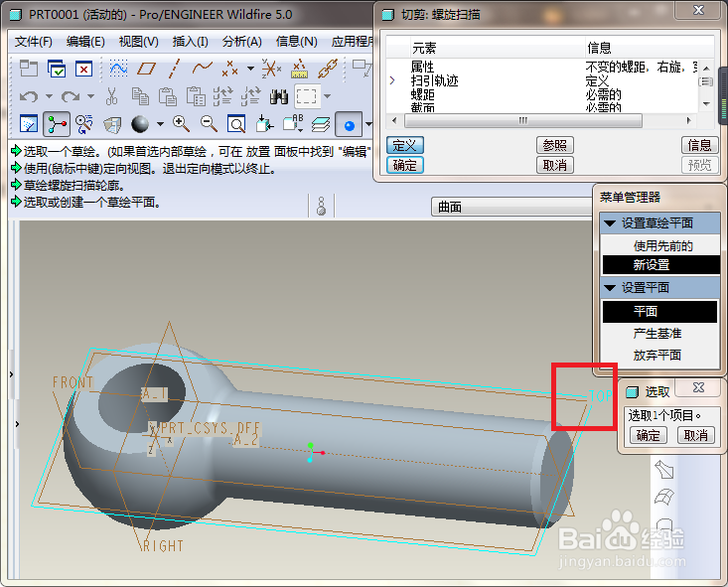Viewport: 728px width, 587px height.
Task: Click the 信息 button in the dialog
Action: click(x=699, y=145)
